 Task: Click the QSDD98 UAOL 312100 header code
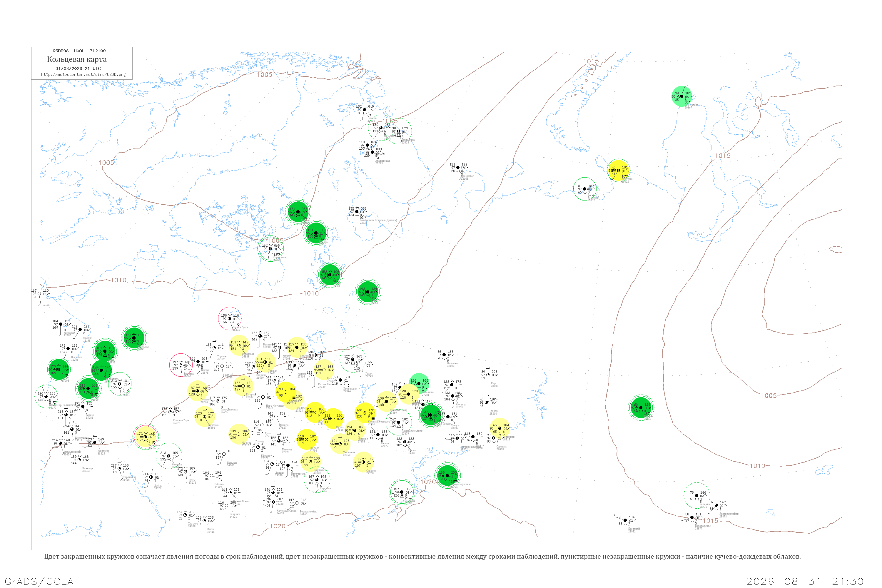(79, 51)
